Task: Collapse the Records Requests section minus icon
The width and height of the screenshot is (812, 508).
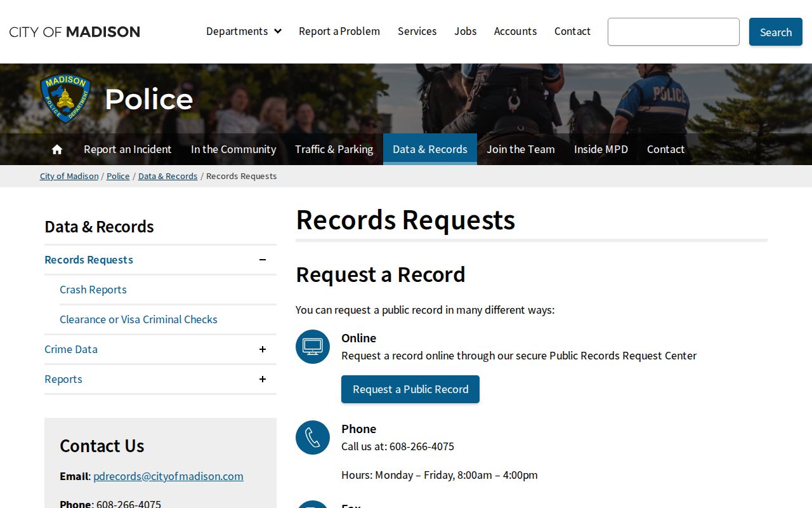Action: (x=263, y=260)
